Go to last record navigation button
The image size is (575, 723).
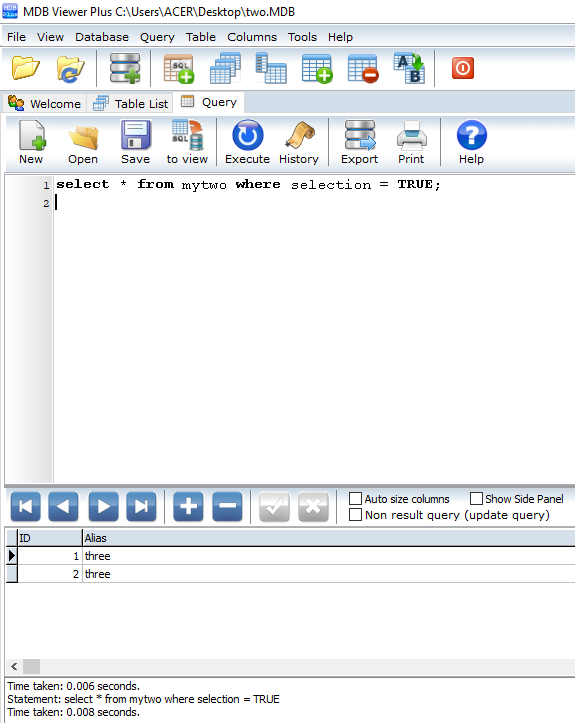141,507
